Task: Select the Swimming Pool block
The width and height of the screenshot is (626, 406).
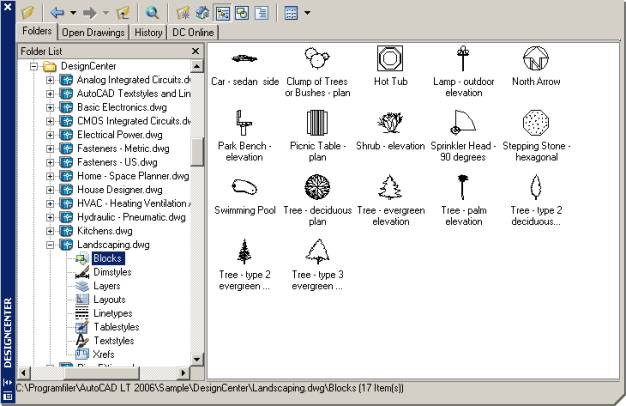Action: click(245, 197)
